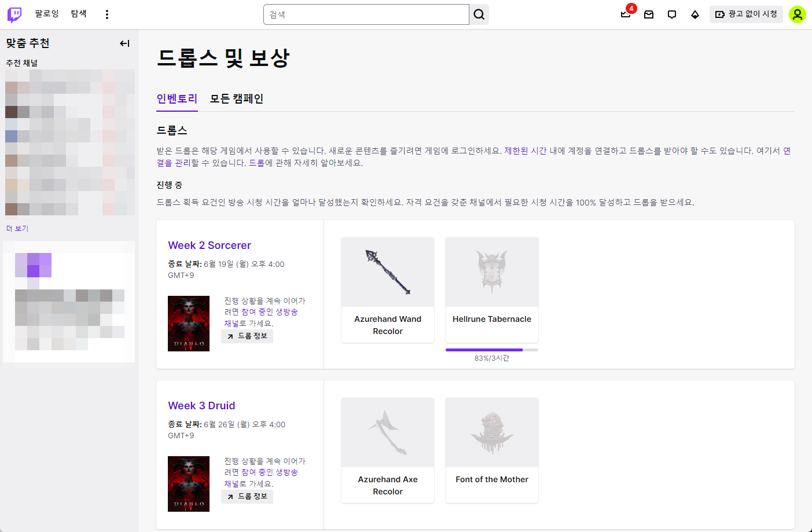Go to the 팔로잉 following page
This screenshot has height=532, width=812.
47,14
